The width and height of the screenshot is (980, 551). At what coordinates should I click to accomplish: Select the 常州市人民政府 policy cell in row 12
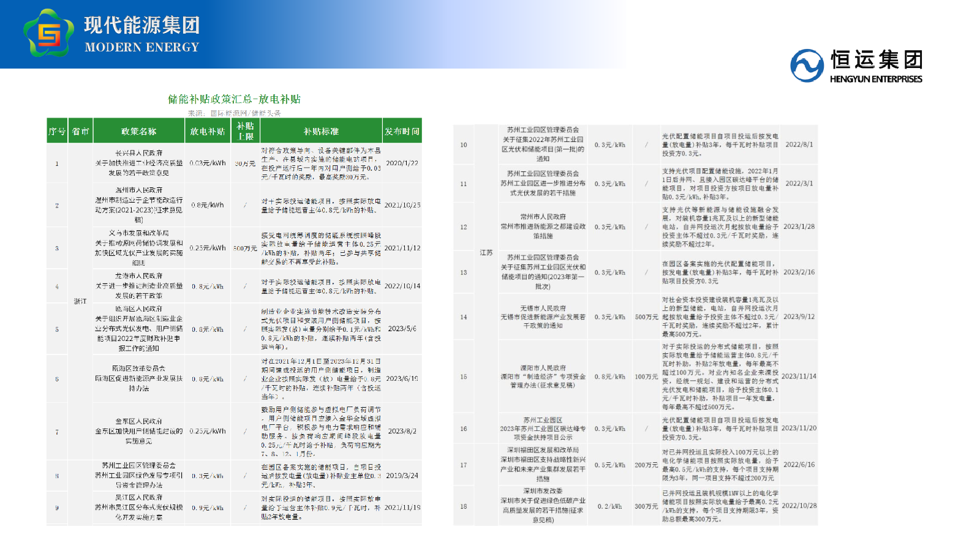pos(543,227)
